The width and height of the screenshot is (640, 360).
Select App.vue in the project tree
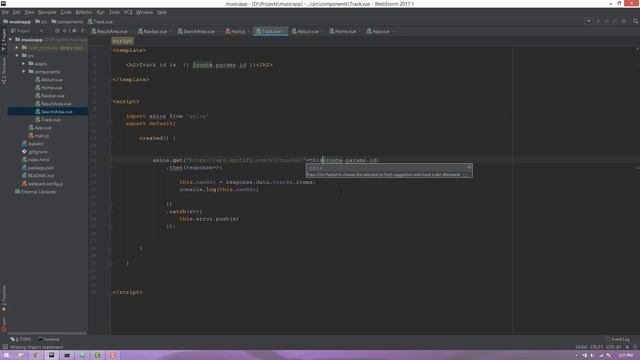point(40,128)
